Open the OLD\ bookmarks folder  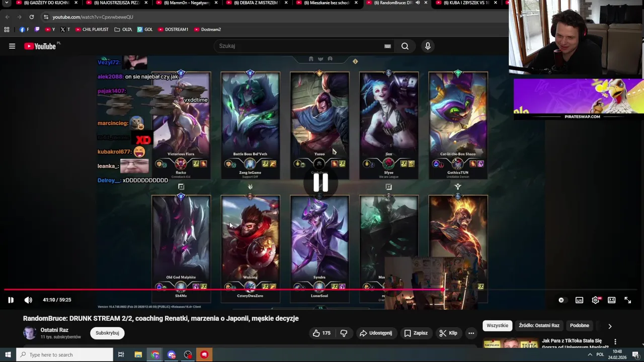click(123, 30)
